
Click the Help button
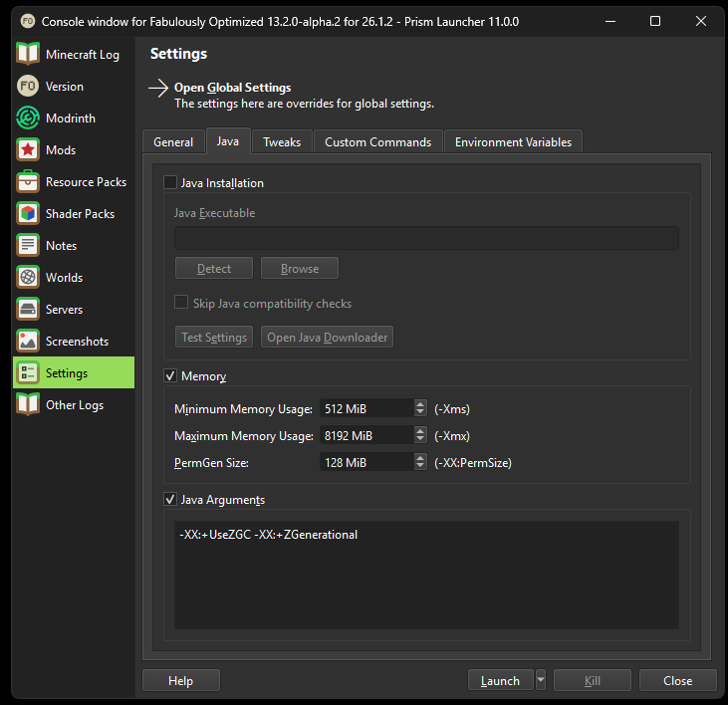[181, 680]
